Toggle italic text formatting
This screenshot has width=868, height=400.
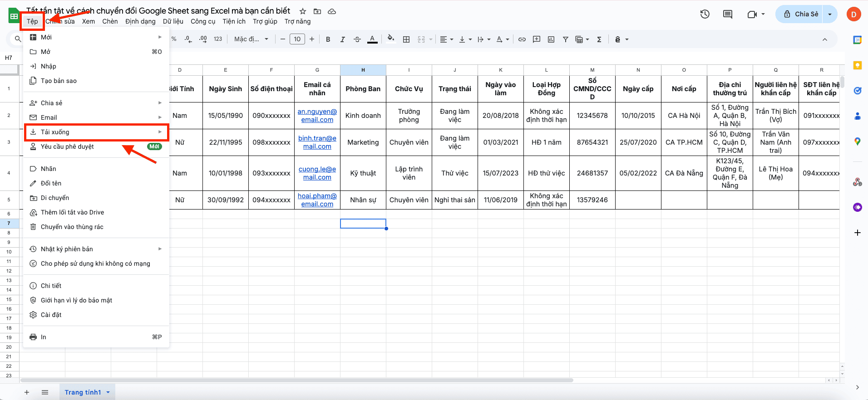coord(342,39)
